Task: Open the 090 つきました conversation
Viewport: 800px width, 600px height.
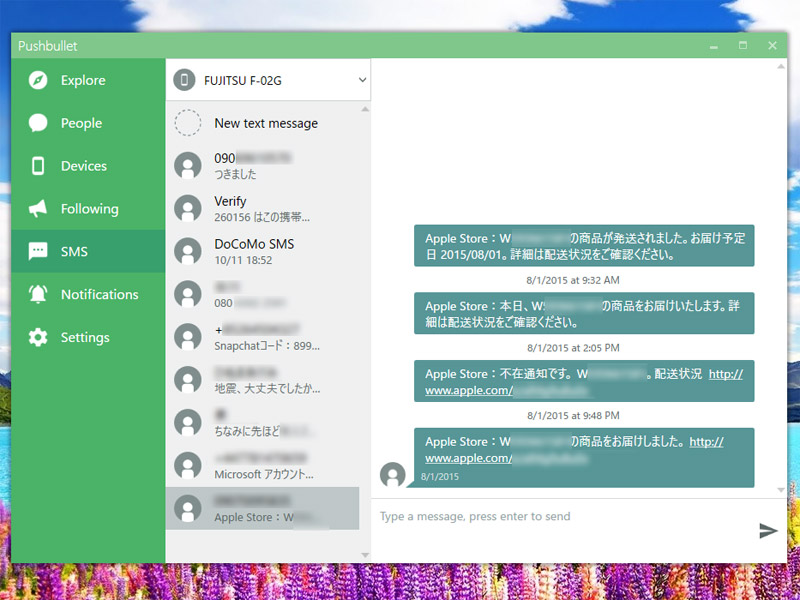Action: point(263,166)
